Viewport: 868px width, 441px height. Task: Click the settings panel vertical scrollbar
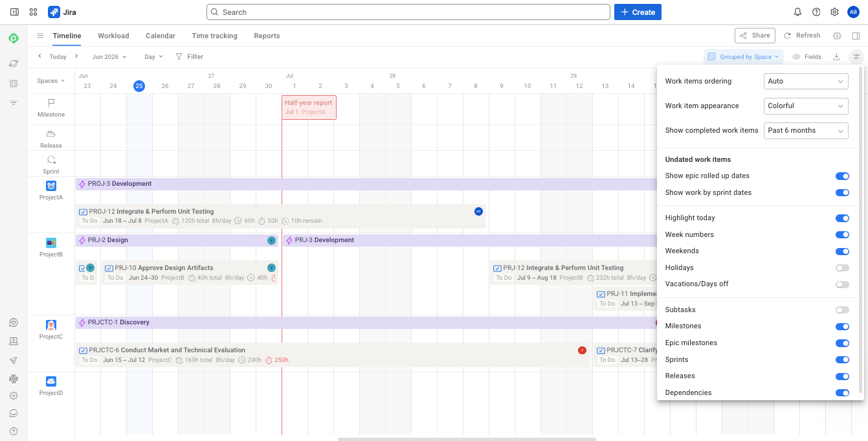click(860, 230)
